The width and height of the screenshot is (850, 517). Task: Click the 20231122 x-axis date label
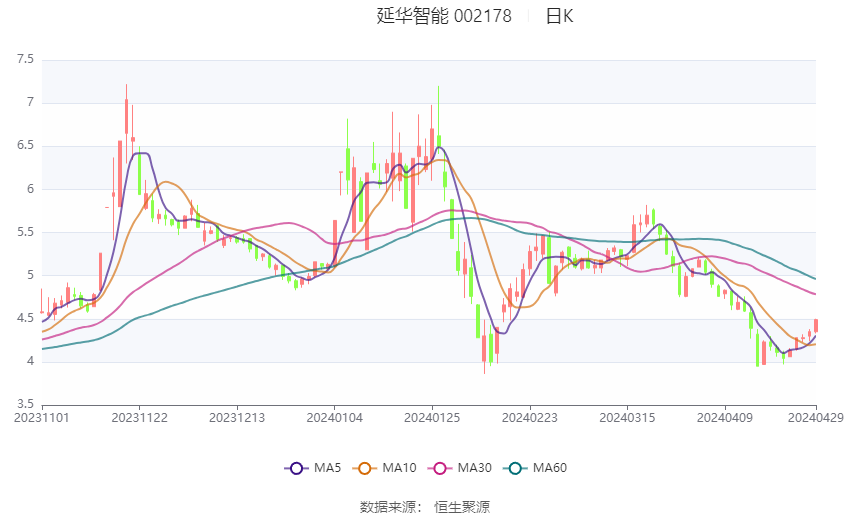(x=139, y=418)
